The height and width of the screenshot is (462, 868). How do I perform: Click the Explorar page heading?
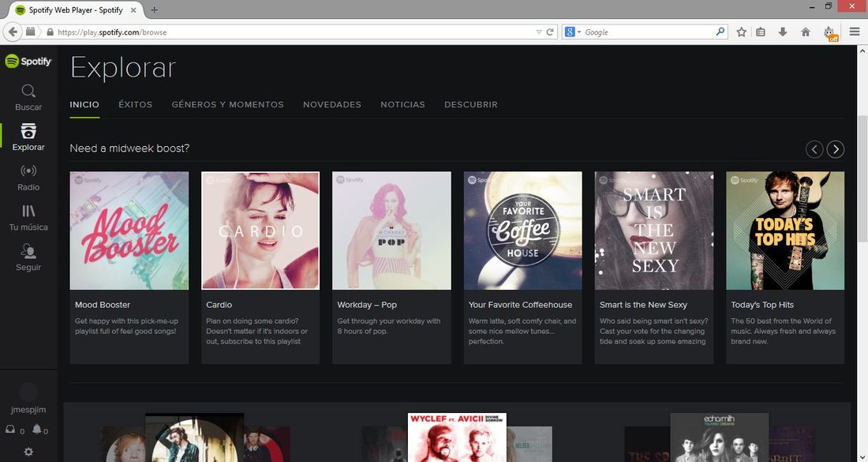[123, 68]
